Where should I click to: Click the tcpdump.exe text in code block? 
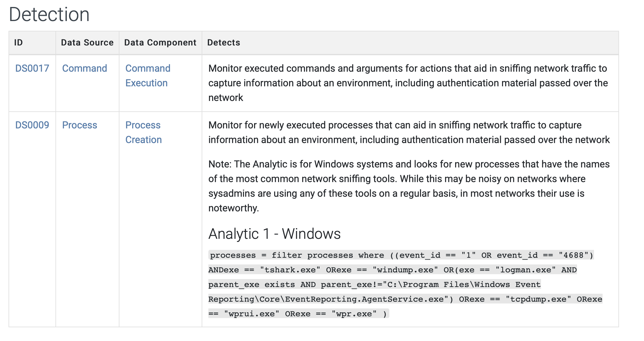(x=538, y=299)
